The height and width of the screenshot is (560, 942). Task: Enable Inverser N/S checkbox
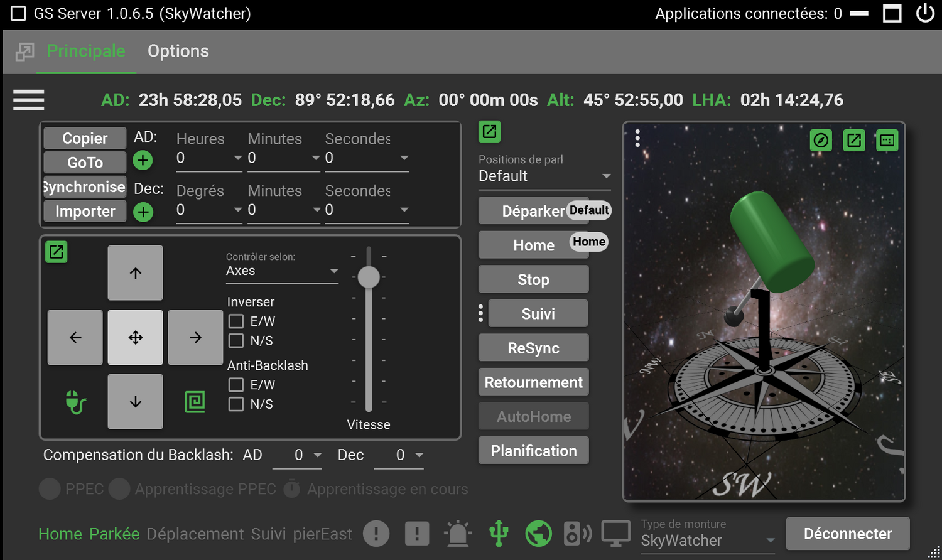[236, 341]
